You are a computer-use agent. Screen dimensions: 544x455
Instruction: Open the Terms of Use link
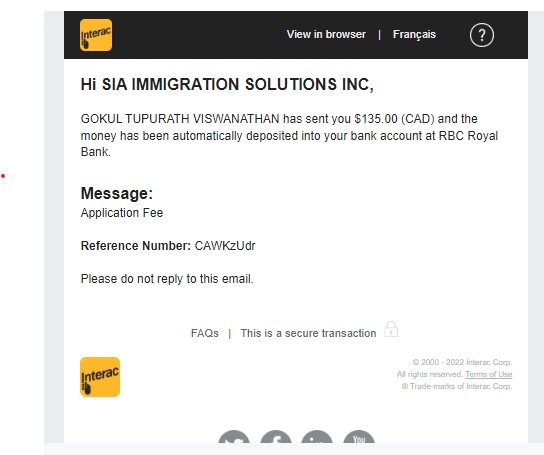[x=488, y=374]
